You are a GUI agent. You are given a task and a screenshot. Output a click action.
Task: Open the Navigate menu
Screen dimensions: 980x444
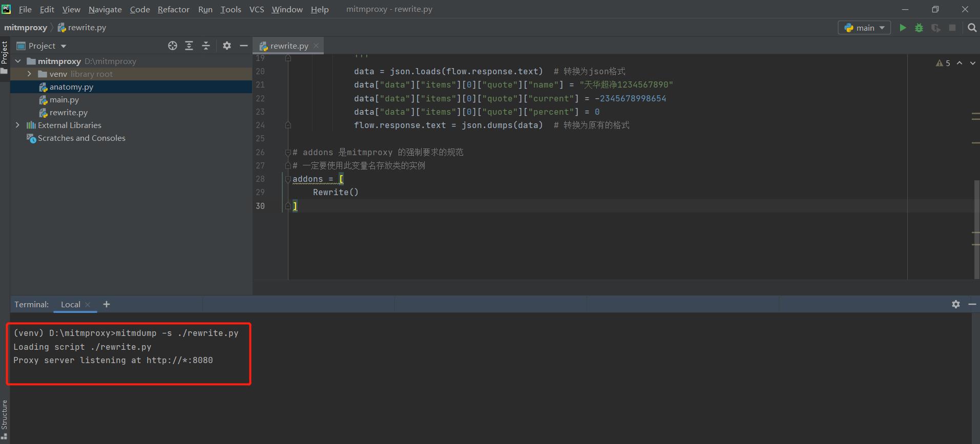(x=105, y=9)
